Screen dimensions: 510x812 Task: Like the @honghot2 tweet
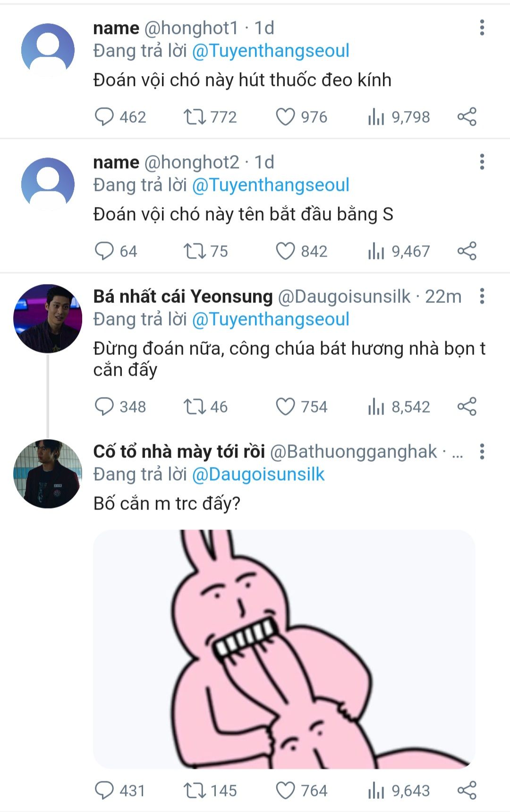285,251
